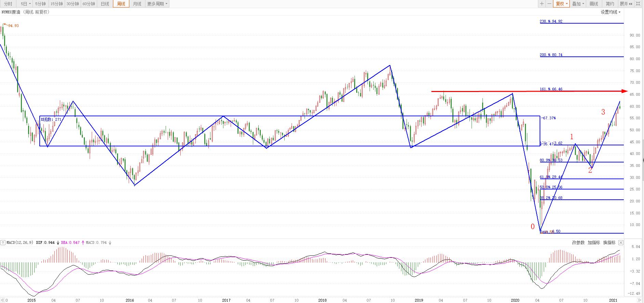Click the 2018 marker on time axis

click(322, 300)
